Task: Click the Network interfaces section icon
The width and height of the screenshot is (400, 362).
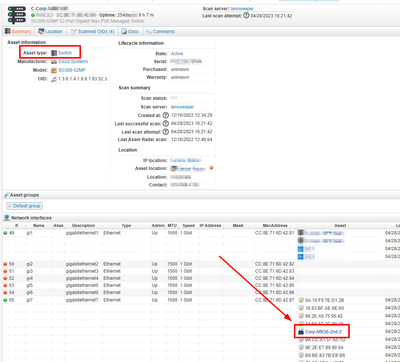Action: coord(7,218)
